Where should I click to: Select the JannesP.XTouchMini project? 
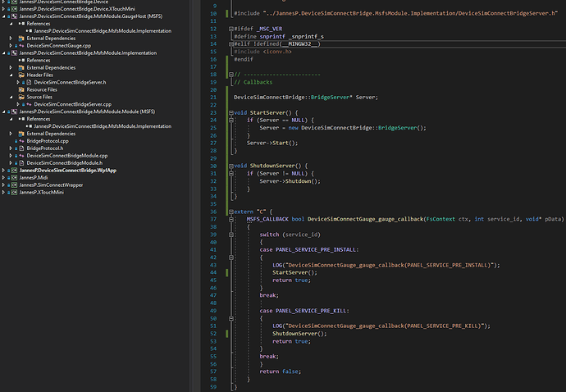(42, 193)
